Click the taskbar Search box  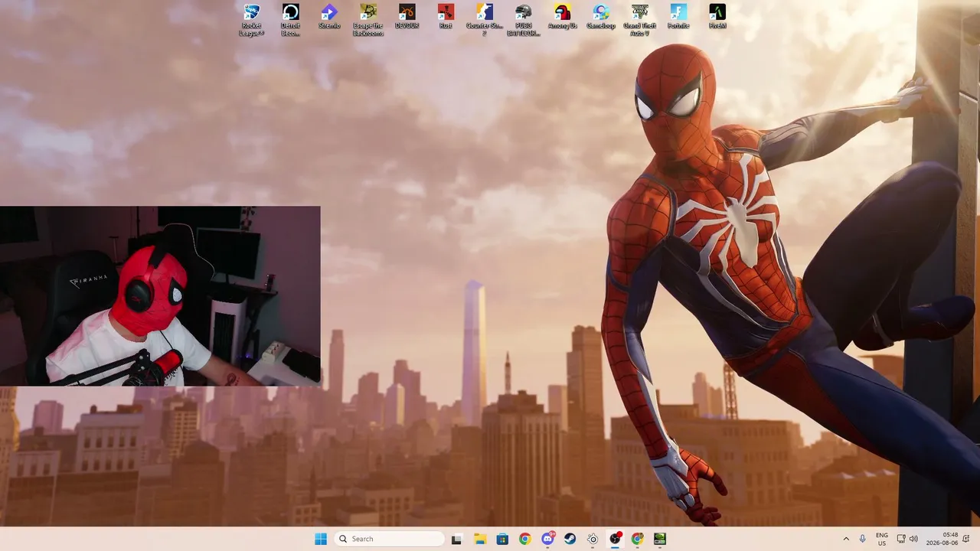pyautogui.click(x=389, y=539)
